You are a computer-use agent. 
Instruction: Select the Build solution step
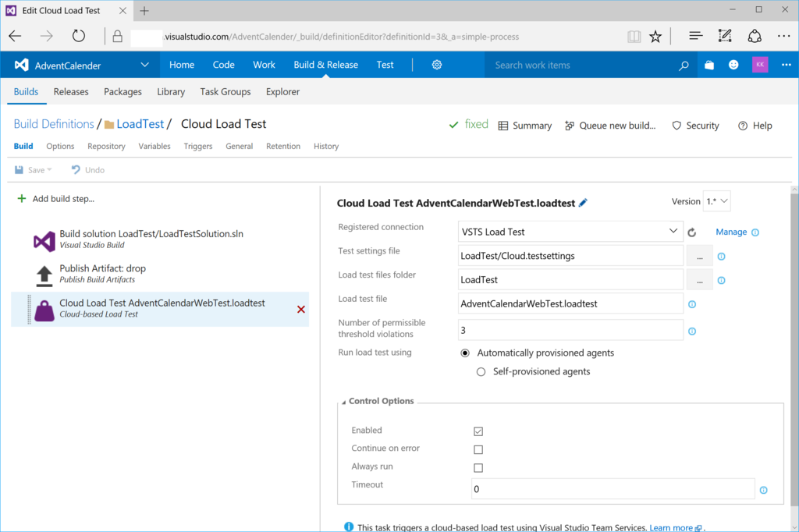pyautogui.click(x=160, y=239)
